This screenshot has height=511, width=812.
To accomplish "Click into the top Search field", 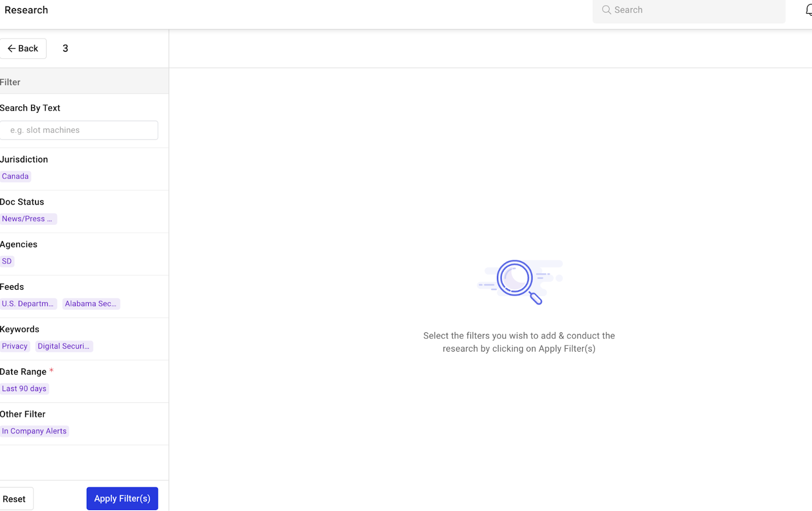I will (689, 10).
